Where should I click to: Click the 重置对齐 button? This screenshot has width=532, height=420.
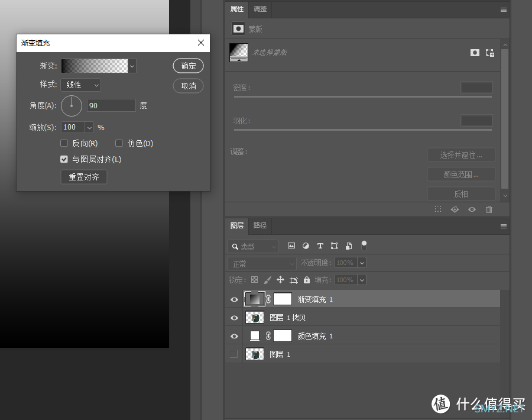84,177
